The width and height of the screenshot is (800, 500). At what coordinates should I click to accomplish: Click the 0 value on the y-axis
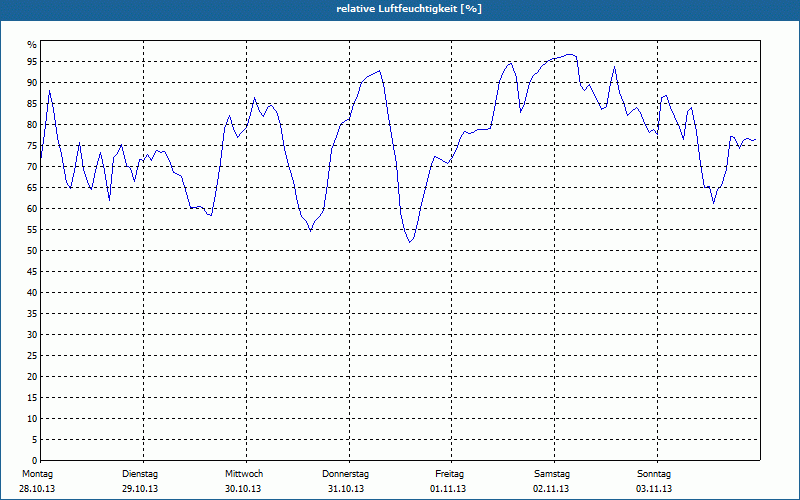coord(34,461)
